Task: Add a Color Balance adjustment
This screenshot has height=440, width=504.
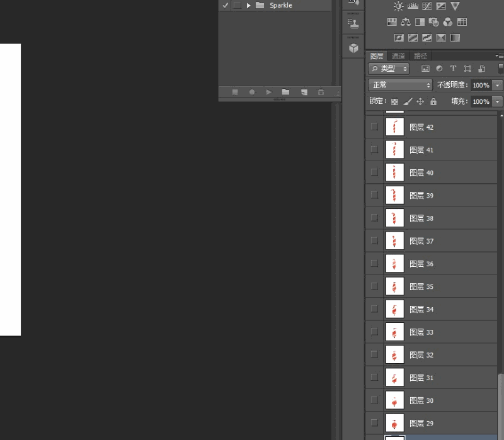Action: coord(406,22)
